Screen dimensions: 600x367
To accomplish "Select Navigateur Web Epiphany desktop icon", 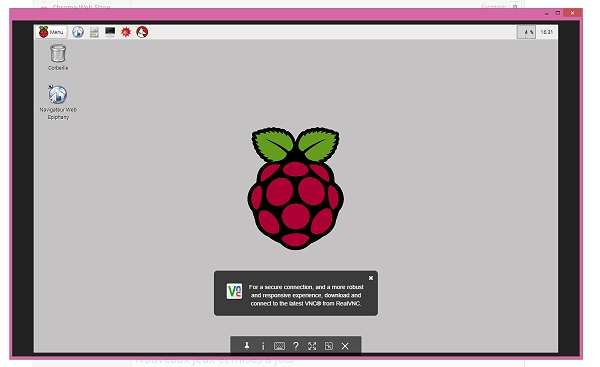I will (x=58, y=102).
